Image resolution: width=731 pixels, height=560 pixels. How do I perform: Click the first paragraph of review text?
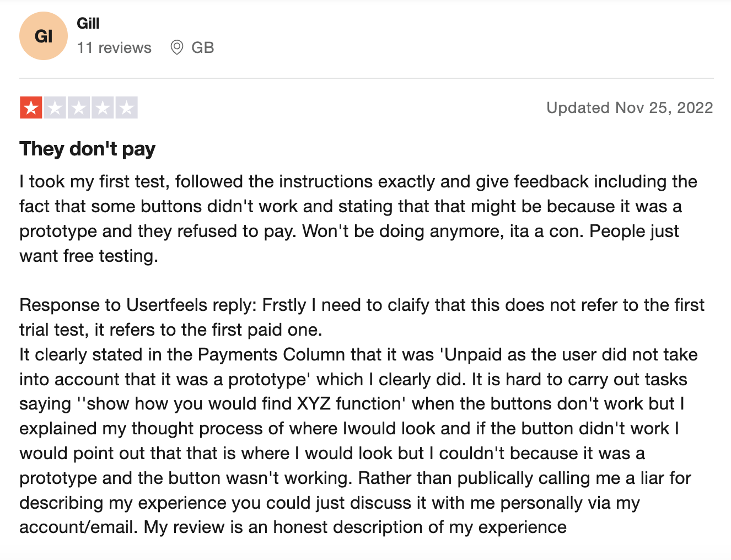pos(358,218)
